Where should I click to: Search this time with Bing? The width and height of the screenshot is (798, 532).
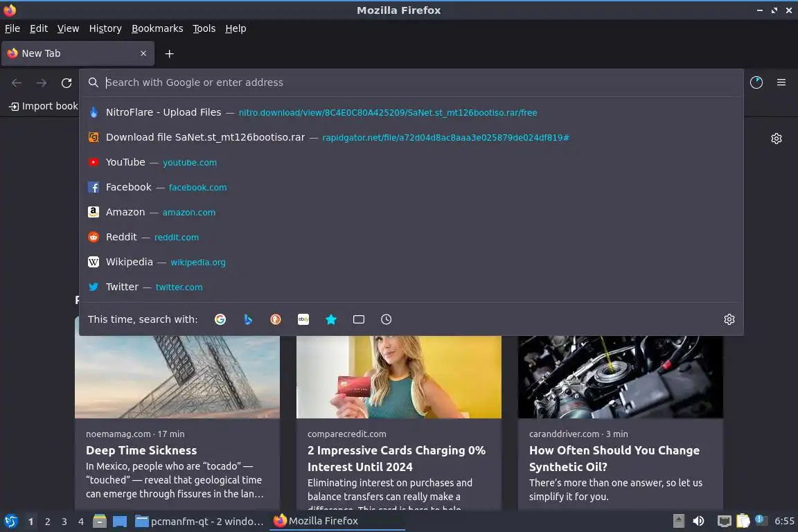(x=248, y=319)
